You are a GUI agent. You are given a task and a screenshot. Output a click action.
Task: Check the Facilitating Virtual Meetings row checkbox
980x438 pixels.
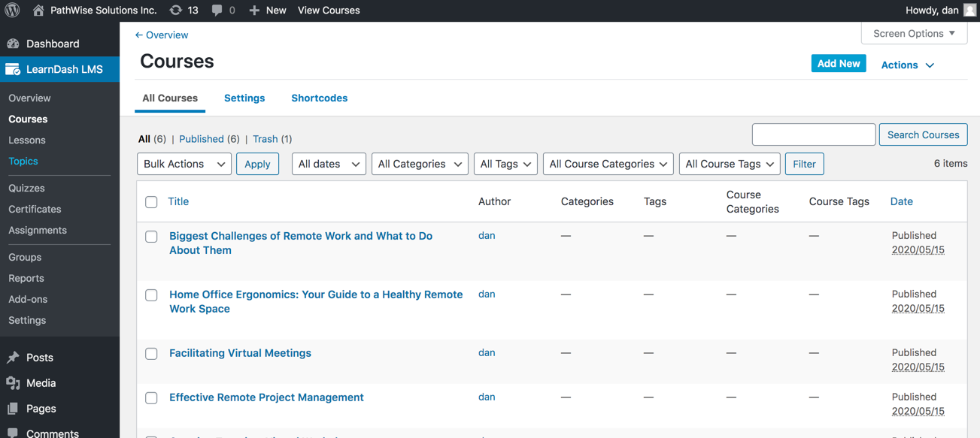pyautogui.click(x=151, y=354)
